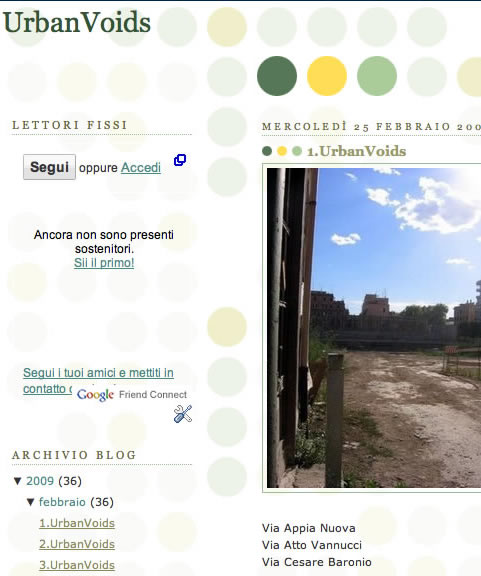Open the febbraio archive link
This screenshot has height=576, width=481.
(x=62, y=502)
